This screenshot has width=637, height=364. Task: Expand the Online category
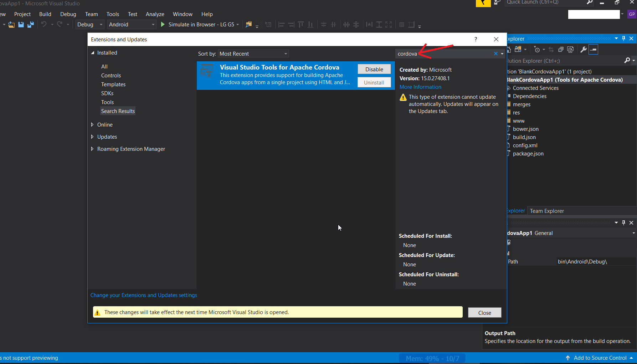pyautogui.click(x=92, y=125)
